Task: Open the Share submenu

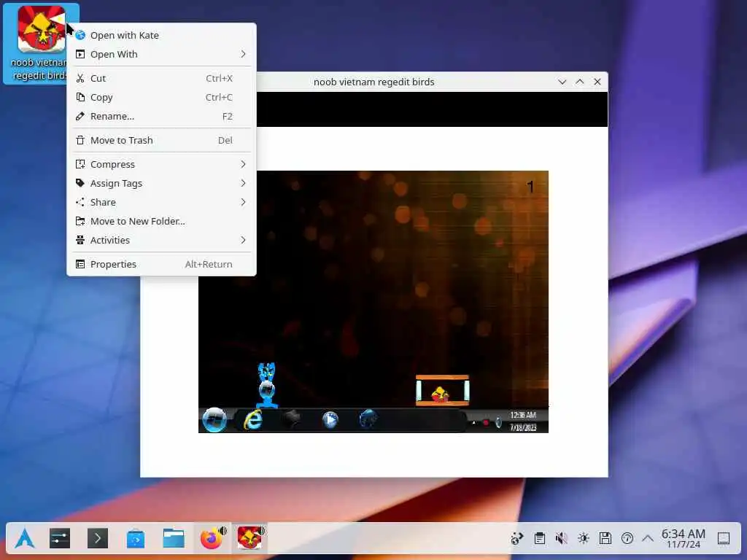Action: coord(161,203)
